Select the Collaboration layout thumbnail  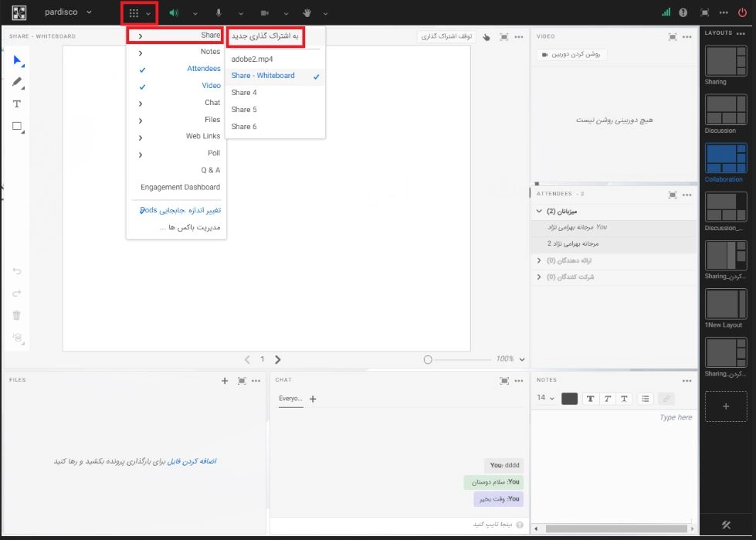(726, 158)
